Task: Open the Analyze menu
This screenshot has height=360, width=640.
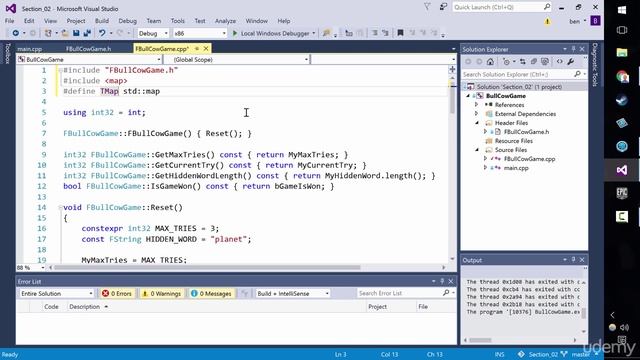Action: [225, 21]
